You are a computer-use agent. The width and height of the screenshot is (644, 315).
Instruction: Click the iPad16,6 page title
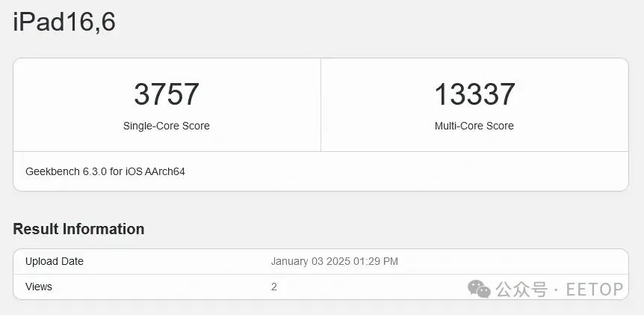tap(64, 22)
